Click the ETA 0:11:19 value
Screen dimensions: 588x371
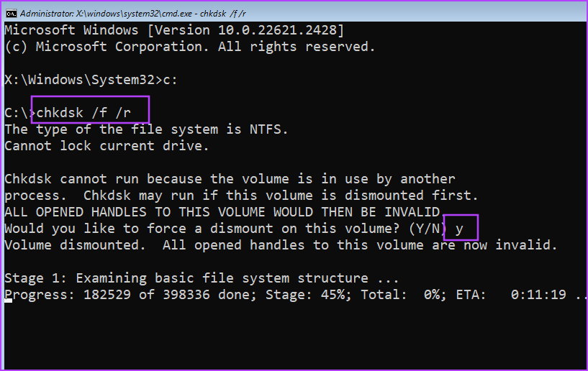pyautogui.click(x=538, y=295)
